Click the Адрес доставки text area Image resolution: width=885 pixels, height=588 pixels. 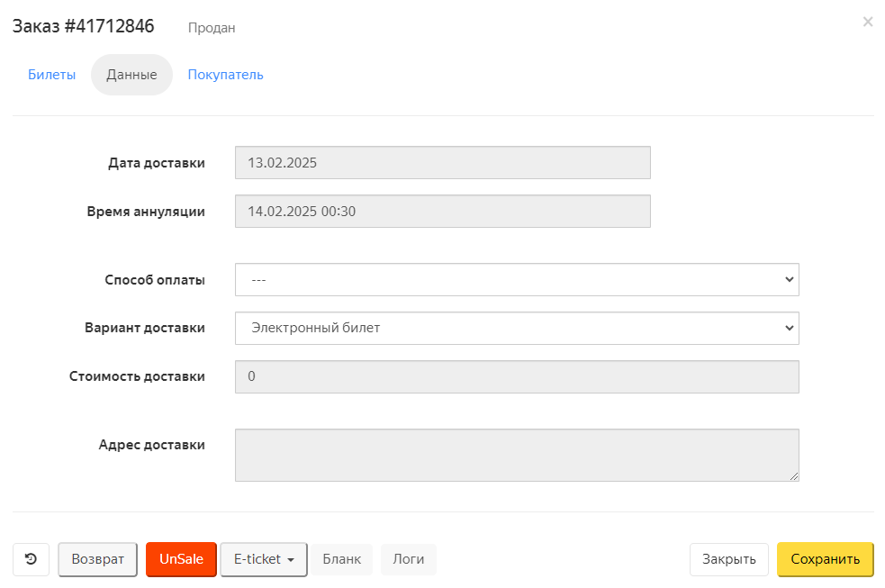(x=517, y=455)
